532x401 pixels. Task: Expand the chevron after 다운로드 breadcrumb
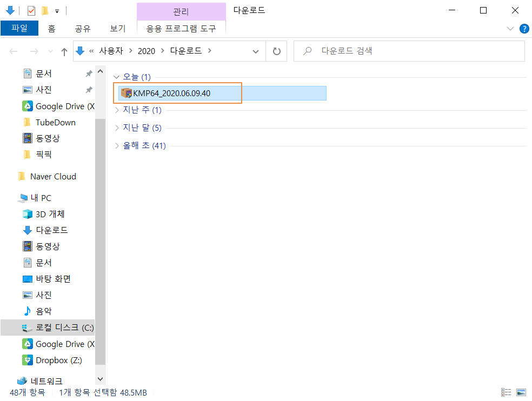tap(210, 51)
